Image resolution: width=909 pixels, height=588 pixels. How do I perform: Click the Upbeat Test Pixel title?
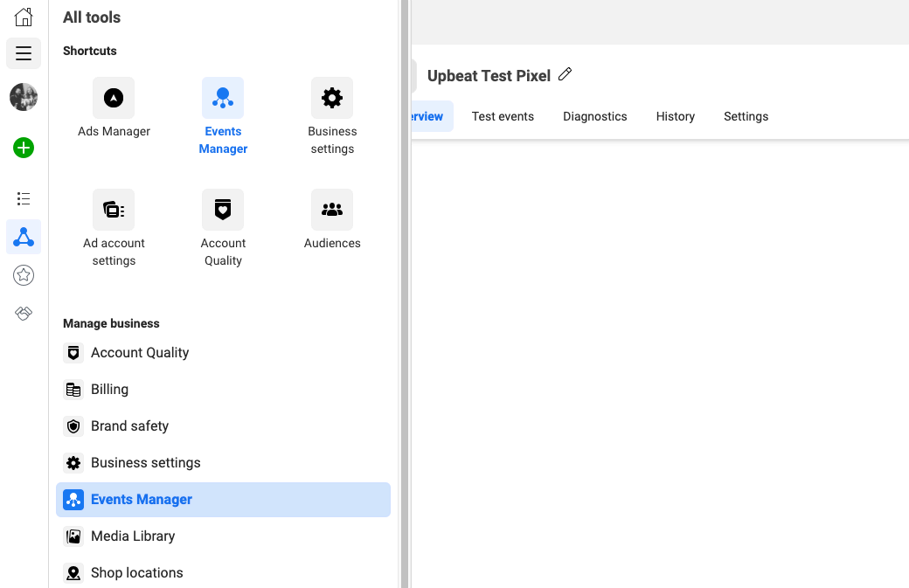point(489,76)
